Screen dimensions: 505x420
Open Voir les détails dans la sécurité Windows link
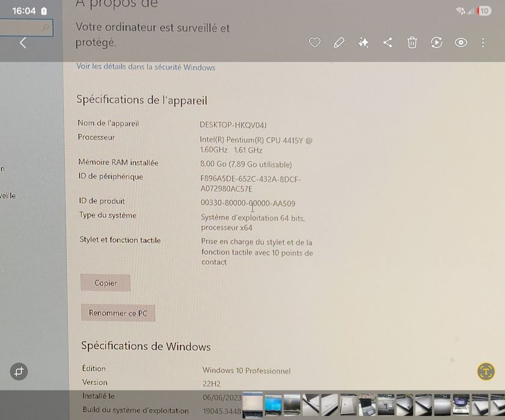[145, 67]
